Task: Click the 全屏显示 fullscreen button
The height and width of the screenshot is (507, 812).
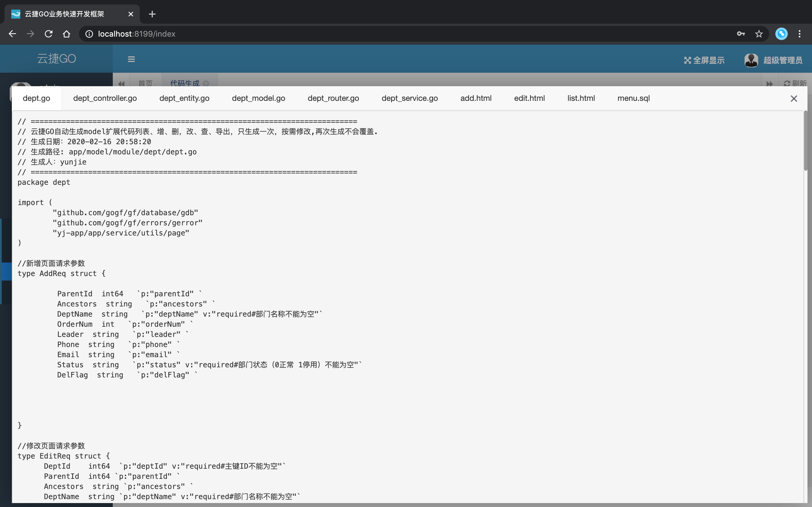Action: [704, 60]
